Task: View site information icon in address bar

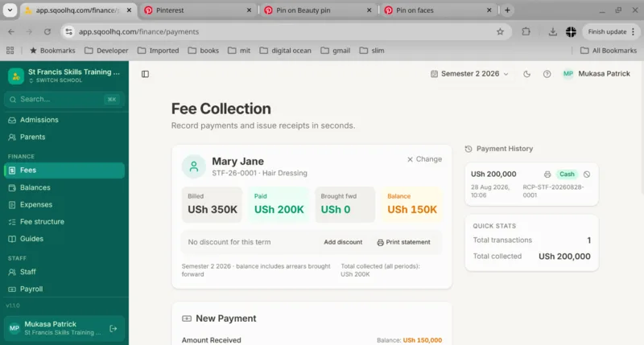Action: click(68, 31)
